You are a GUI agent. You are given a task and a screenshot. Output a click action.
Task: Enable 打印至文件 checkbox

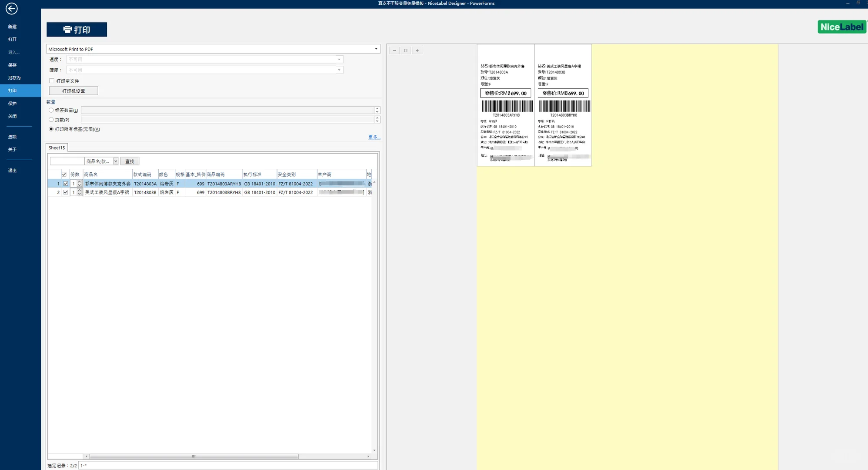pos(52,81)
